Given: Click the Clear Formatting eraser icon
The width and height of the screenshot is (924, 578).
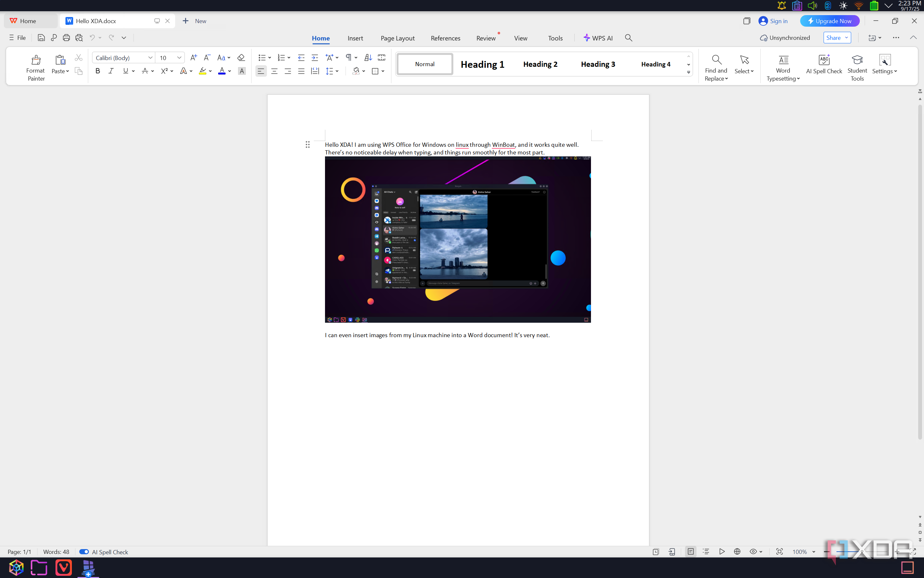Looking at the screenshot, I should tap(241, 58).
